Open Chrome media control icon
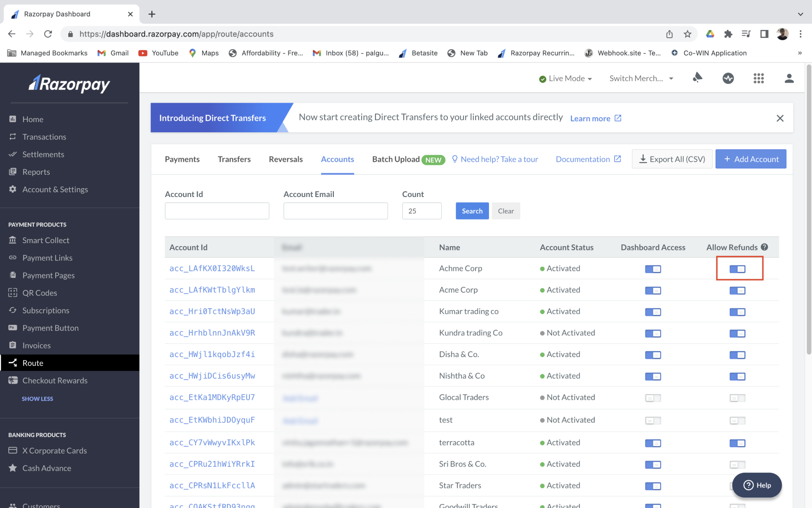The image size is (812, 508). 746,34
